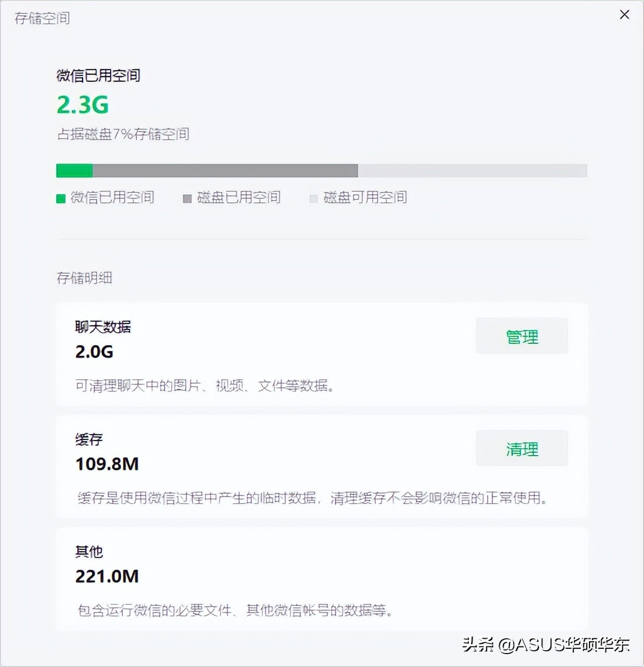644x667 pixels.
Task: Open 管理 to manage chat data
Action: coord(522,336)
